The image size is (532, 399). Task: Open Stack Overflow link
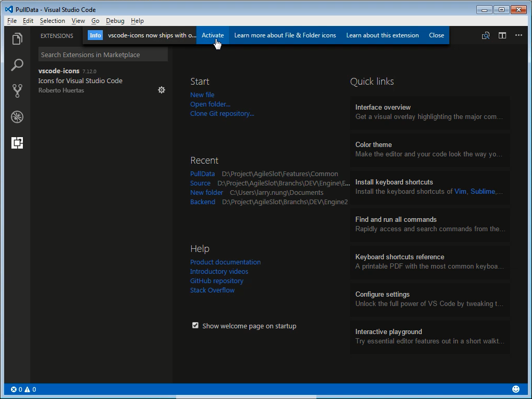click(212, 290)
